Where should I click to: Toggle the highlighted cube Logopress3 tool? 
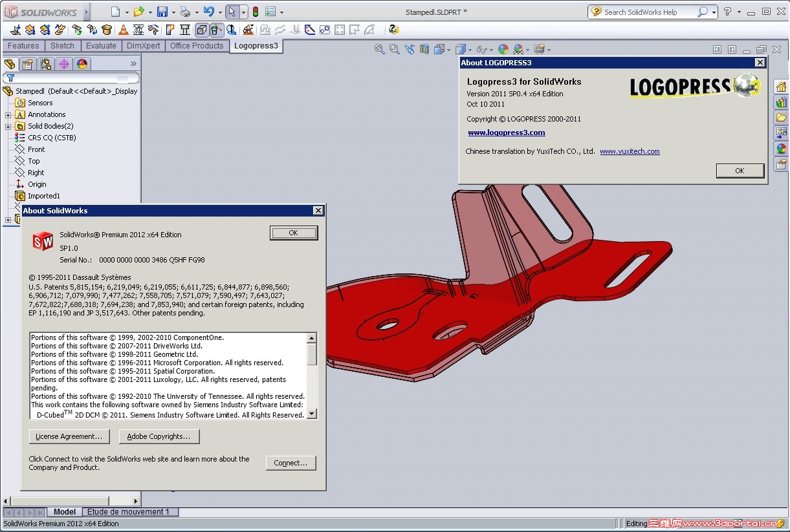point(202,29)
